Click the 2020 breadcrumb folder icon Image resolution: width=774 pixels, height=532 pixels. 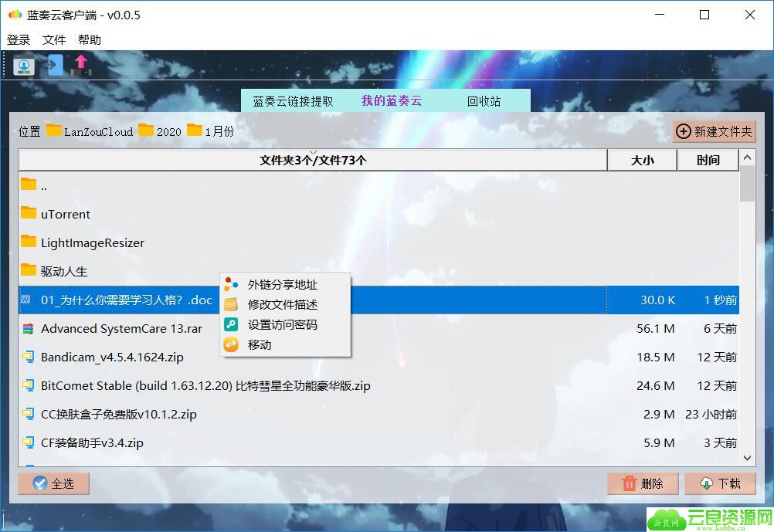tap(146, 130)
